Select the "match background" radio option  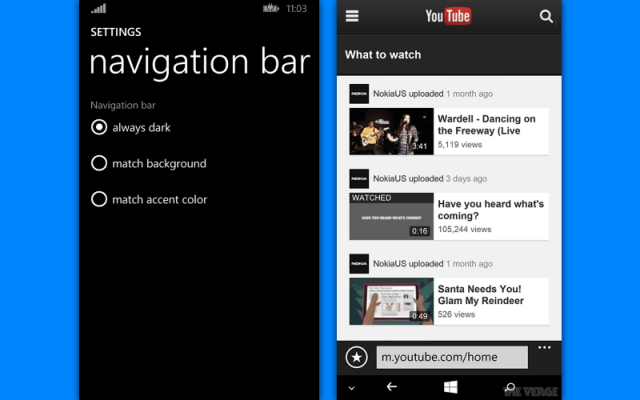pos(99,163)
